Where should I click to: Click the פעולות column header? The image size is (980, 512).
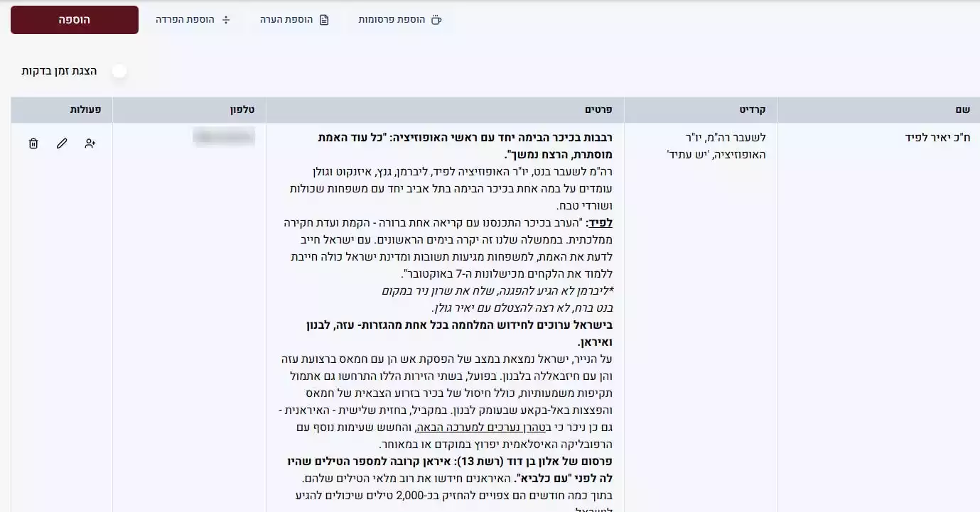62,110
